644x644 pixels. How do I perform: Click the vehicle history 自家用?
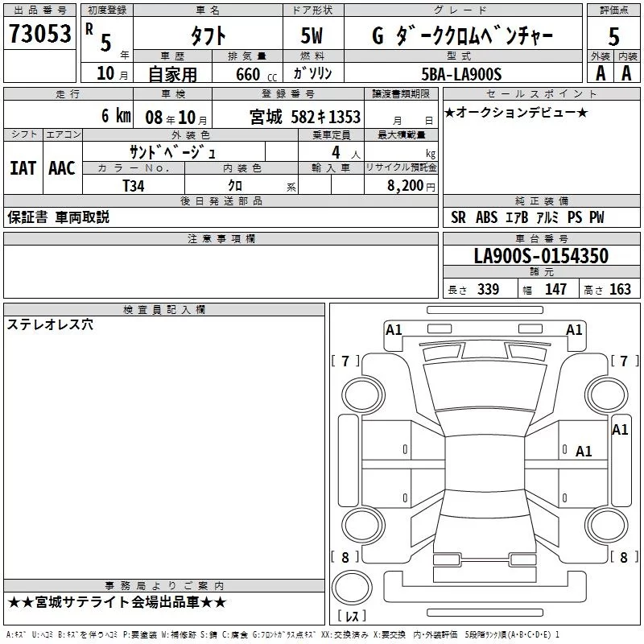point(172,74)
